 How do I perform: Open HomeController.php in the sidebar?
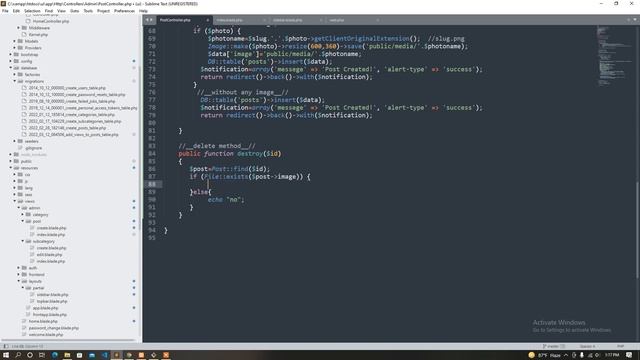(51, 21)
